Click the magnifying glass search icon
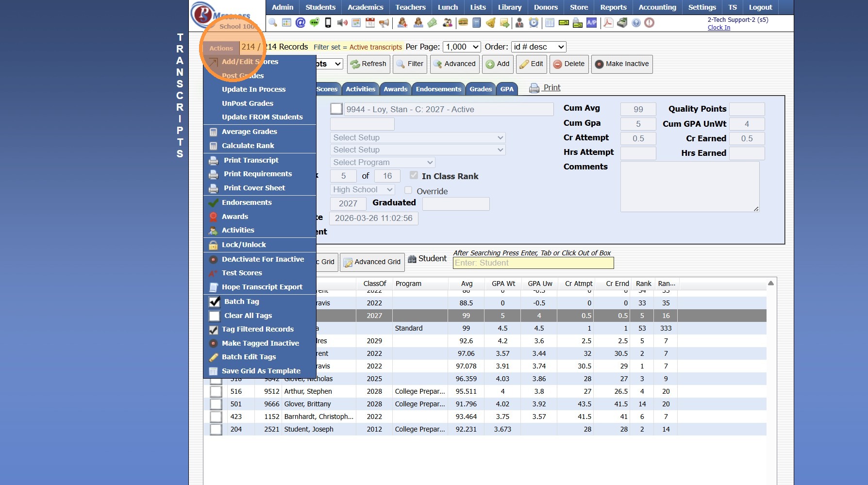The height and width of the screenshot is (485, 868). 273,23
